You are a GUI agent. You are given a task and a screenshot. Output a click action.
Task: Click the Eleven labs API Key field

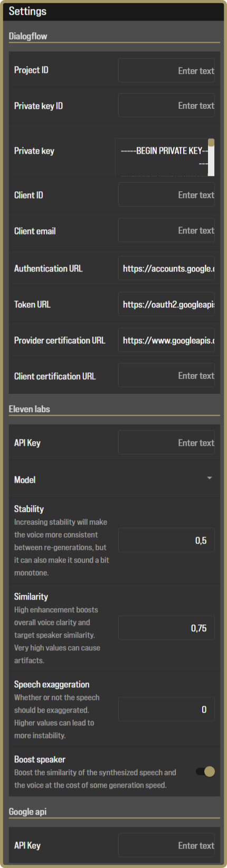click(x=166, y=443)
